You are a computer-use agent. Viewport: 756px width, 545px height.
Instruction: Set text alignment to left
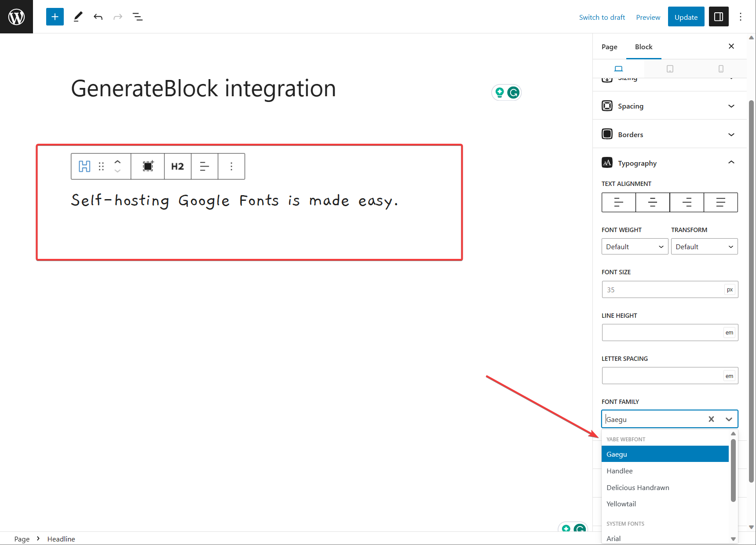(619, 202)
